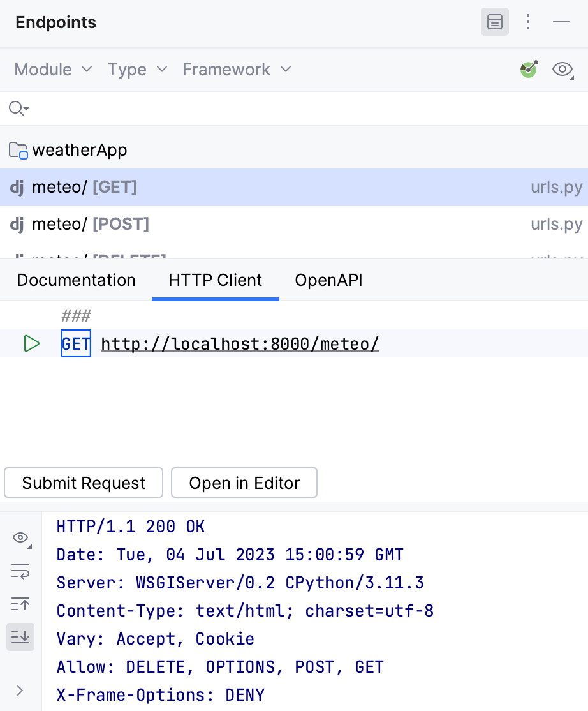Image resolution: width=588 pixels, height=711 pixels.
Task: Click the scroll to end icon
Action: pyautogui.click(x=20, y=637)
